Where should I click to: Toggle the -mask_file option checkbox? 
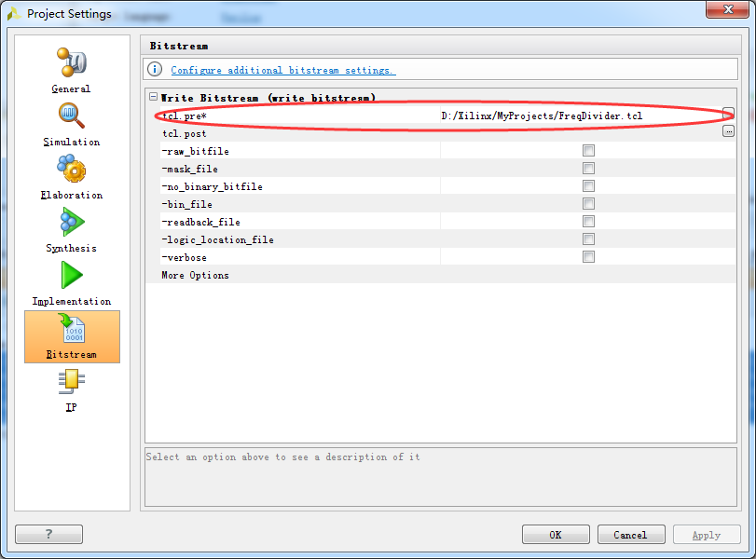pyautogui.click(x=588, y=169)
